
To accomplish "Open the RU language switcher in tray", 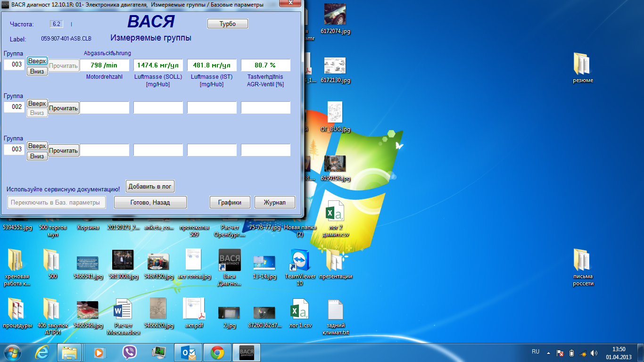I will (x=536, y=352).
